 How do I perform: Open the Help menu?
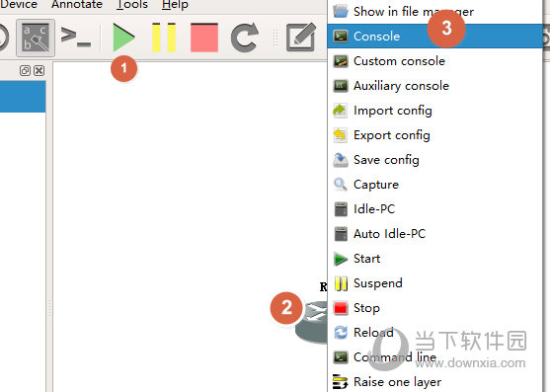pos(175,5)
